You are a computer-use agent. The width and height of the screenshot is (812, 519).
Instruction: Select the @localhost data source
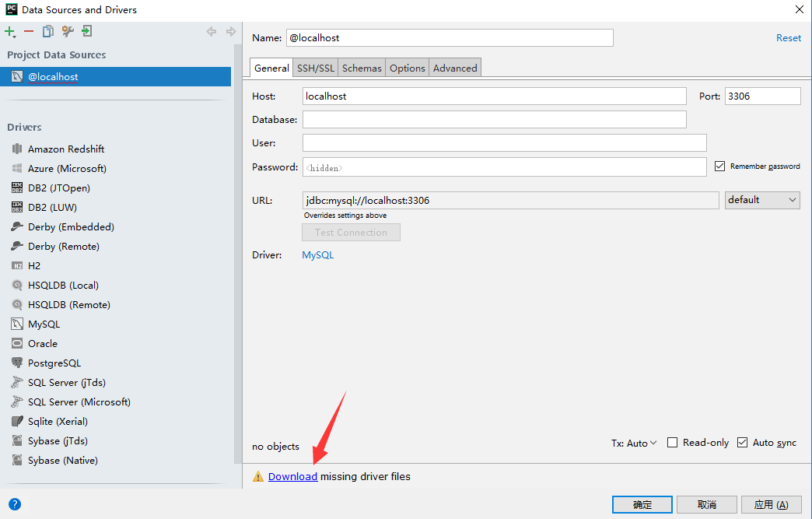[115, 77]
